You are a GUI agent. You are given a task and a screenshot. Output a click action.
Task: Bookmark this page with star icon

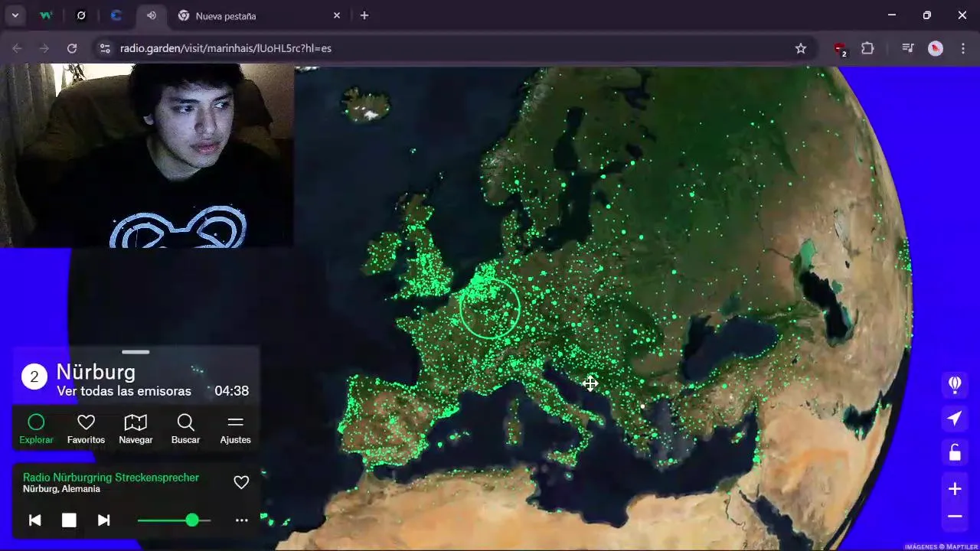point(801,48)
